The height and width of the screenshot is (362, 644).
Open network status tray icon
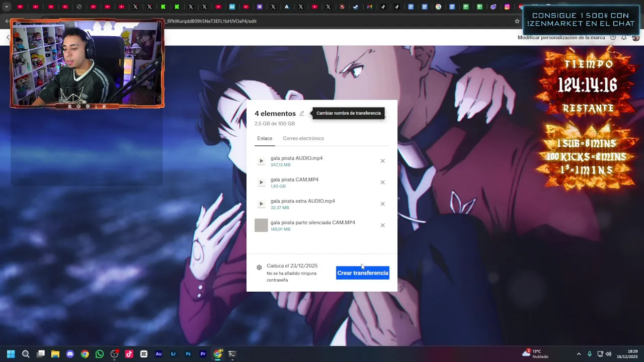[600, 354]
